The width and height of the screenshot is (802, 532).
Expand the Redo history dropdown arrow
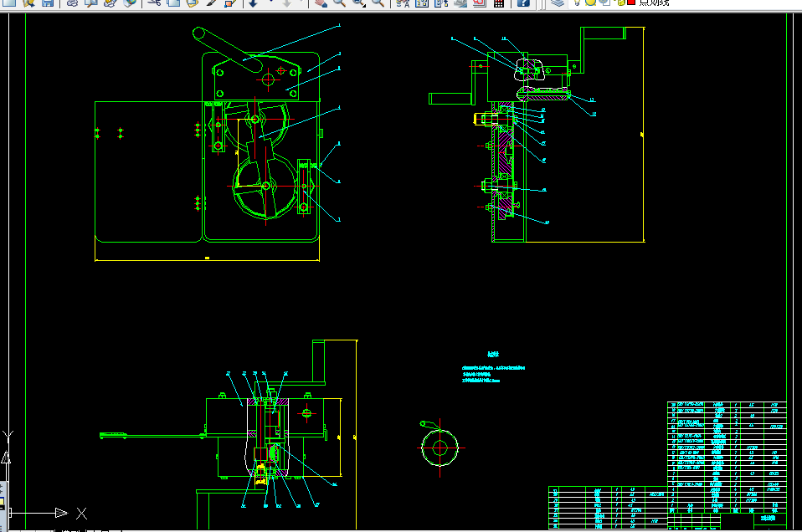301,3
